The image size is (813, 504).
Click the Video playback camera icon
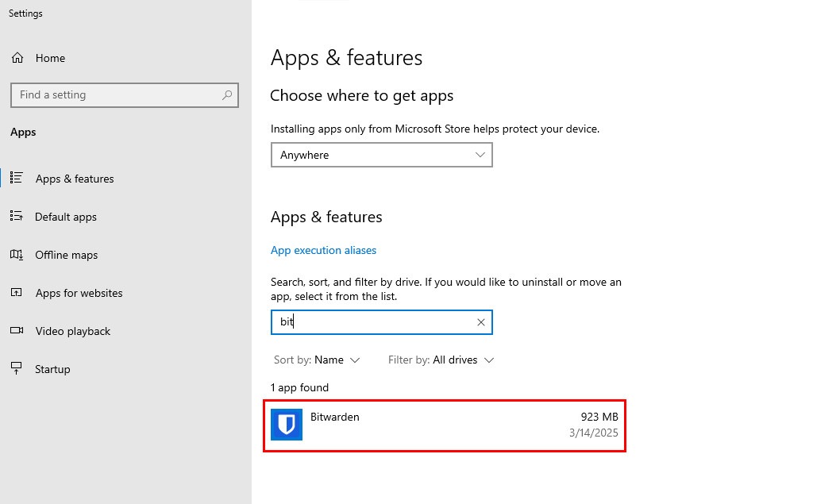17,330
